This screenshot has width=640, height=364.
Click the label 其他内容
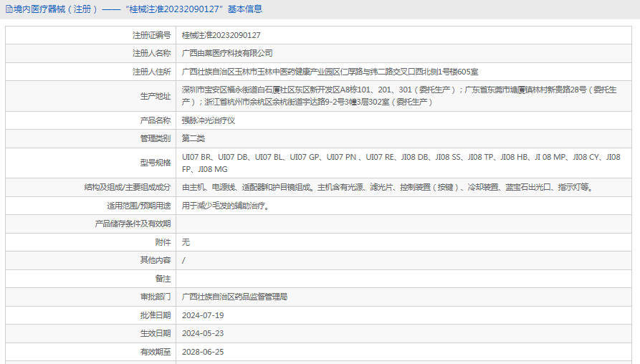pos(156,260)
